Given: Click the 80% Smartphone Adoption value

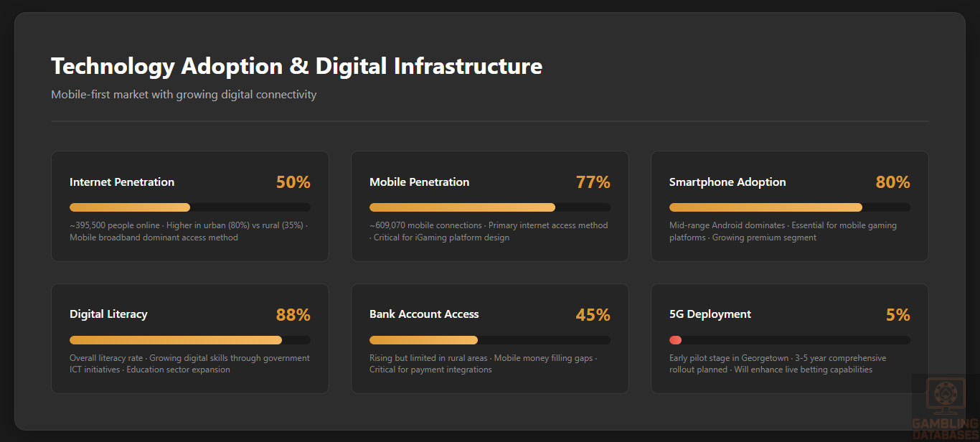Looking at the screenshot, I should pyautogui.click(x=892, y=182).
